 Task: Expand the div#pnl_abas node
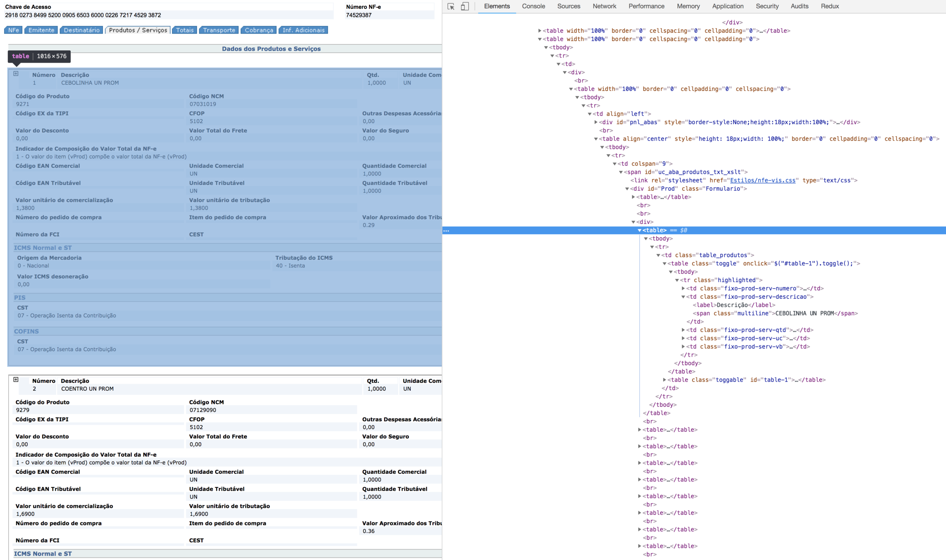(x=596, y=122)
